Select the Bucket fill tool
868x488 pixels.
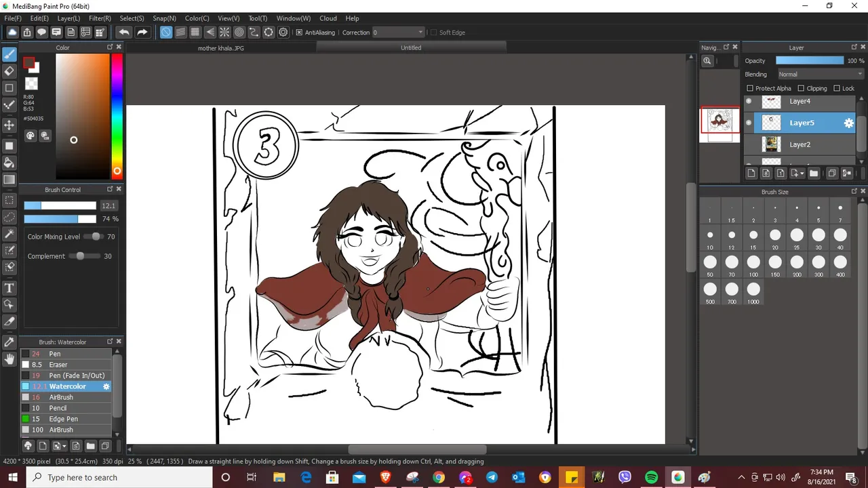pyautogui.click(x=9, y=163)
